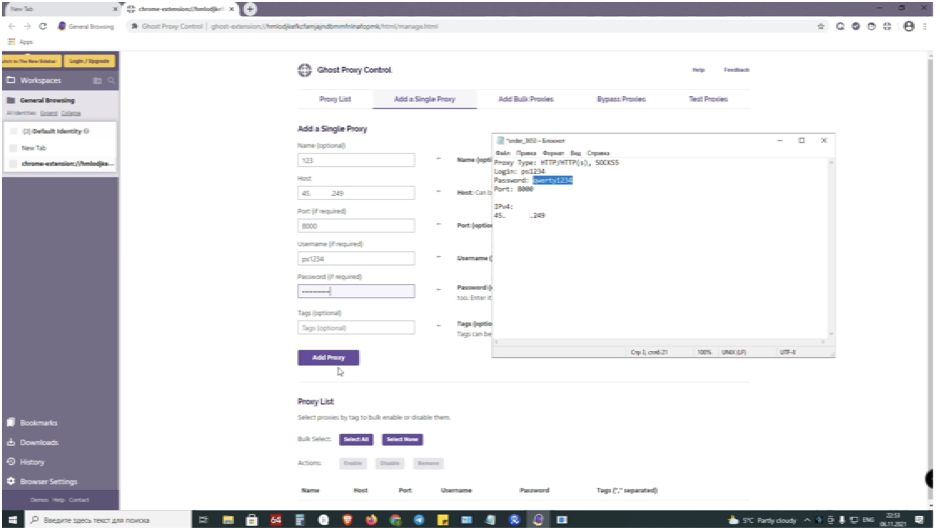Open Browser Settings gear in sidebar

point(47,481)
